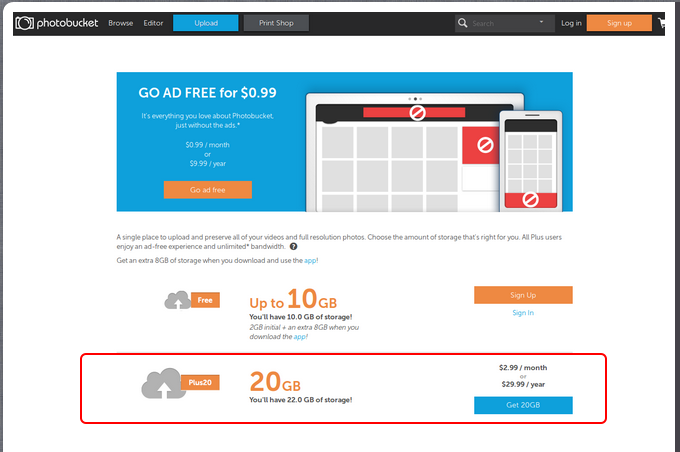Click the phone ad-block illustration

(531, 161)
